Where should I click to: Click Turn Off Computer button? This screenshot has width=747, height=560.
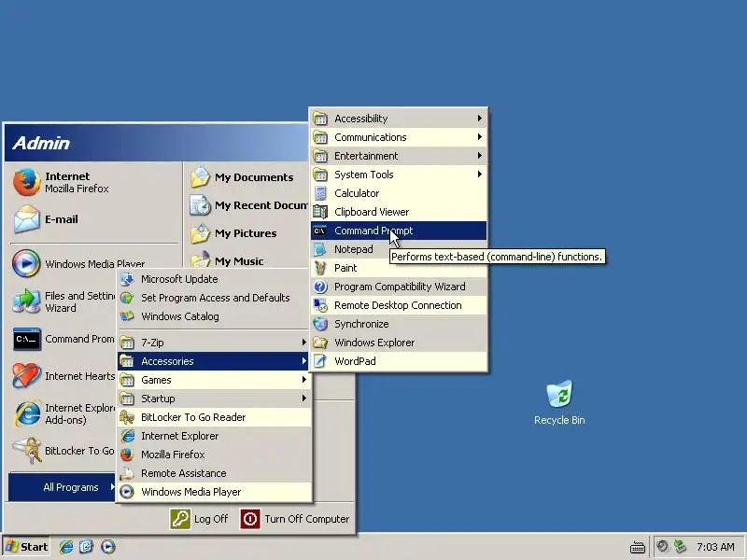(x=295, y=519)
